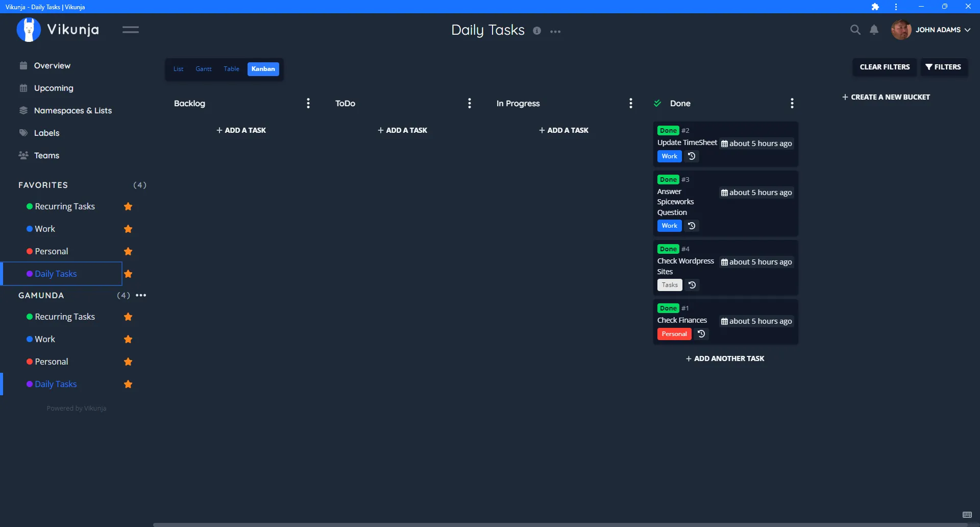This screenshot has width=980, height=527.
Task: Click the keyboard shortcuts icon
Action: (x=967, y=515)
